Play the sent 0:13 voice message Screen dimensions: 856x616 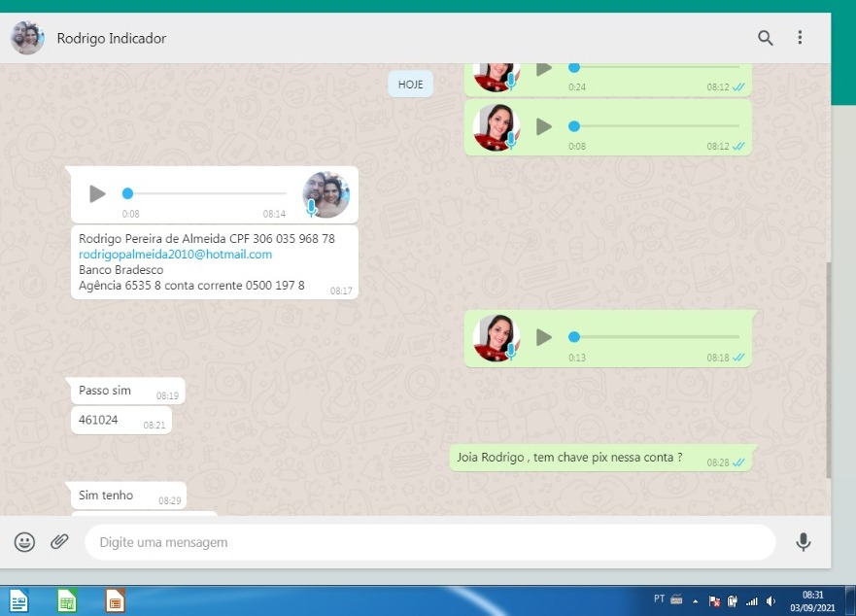544,337
